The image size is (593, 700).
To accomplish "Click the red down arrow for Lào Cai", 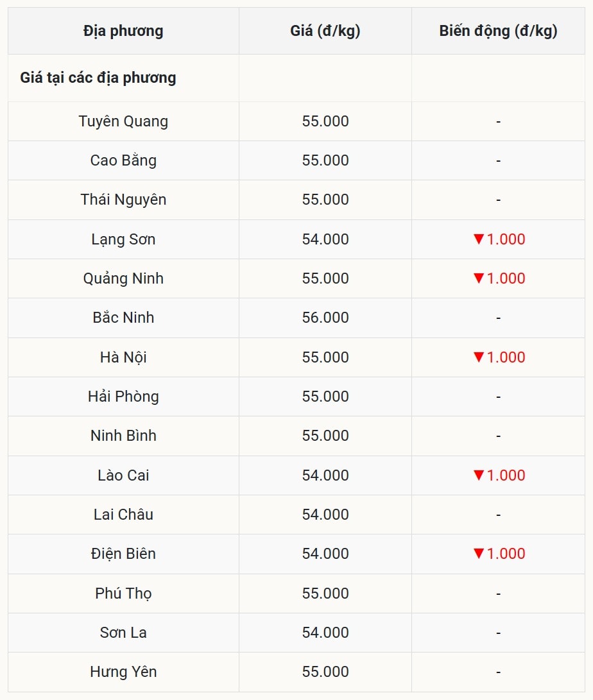I will point(478,475).
